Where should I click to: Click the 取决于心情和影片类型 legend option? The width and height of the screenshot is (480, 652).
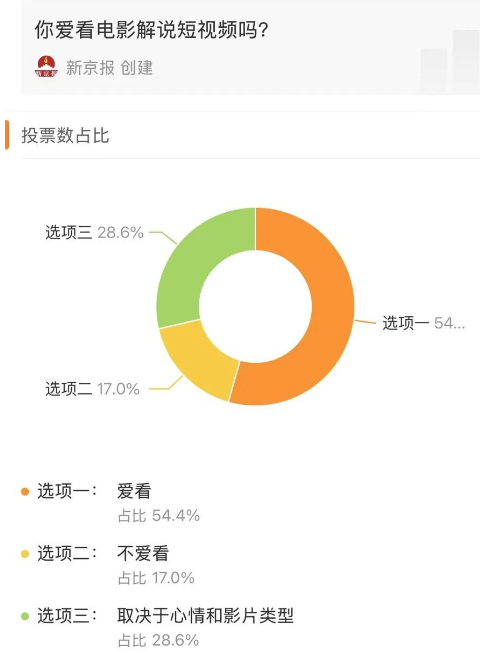click(205, 616)
